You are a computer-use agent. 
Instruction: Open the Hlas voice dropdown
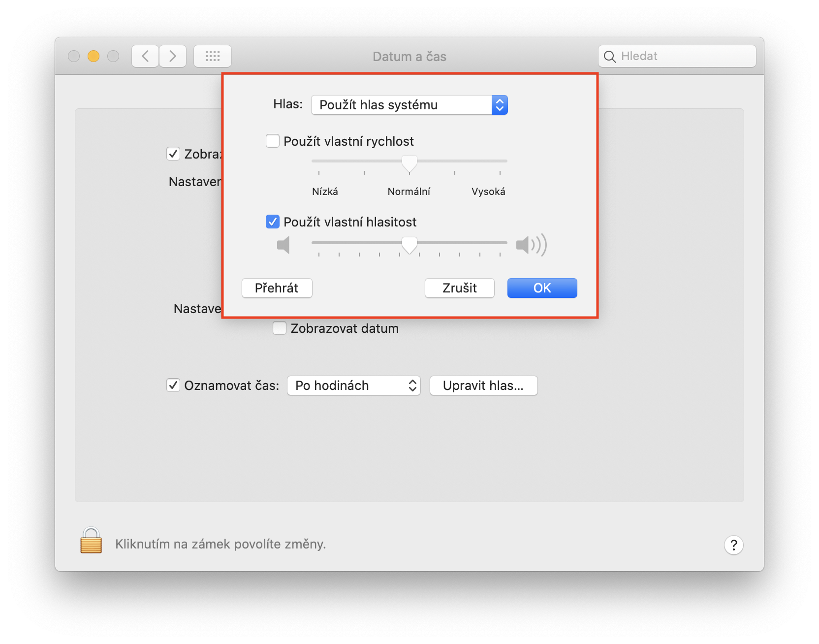[409, 105]
